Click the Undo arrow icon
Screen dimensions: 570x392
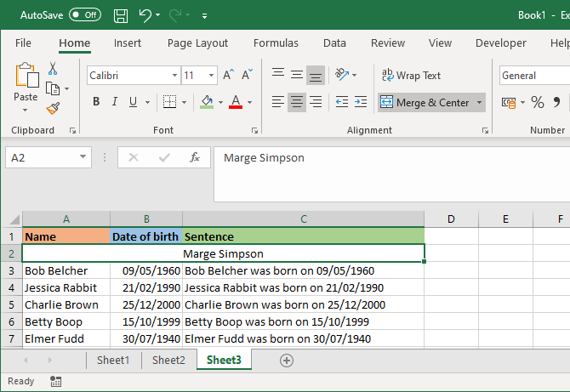tap(145, 15)
